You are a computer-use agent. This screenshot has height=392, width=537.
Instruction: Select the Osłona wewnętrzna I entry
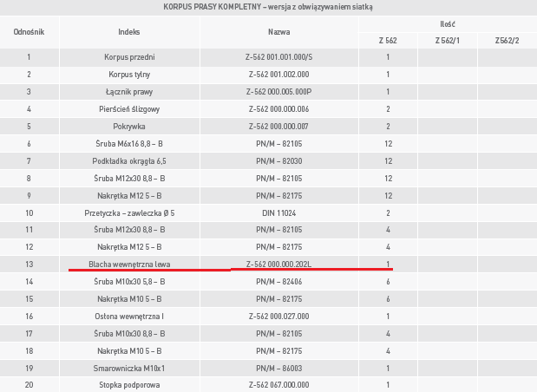129,317
